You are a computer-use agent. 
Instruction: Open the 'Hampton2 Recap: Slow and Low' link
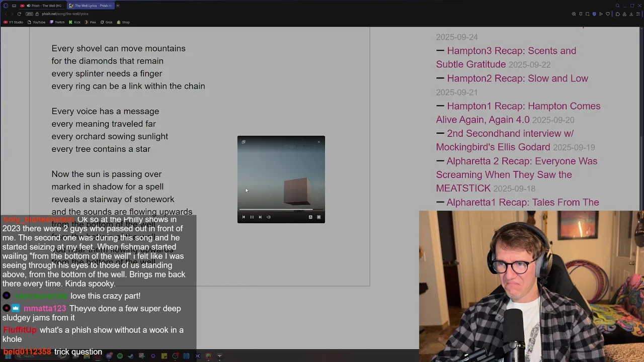coord(517,78)
